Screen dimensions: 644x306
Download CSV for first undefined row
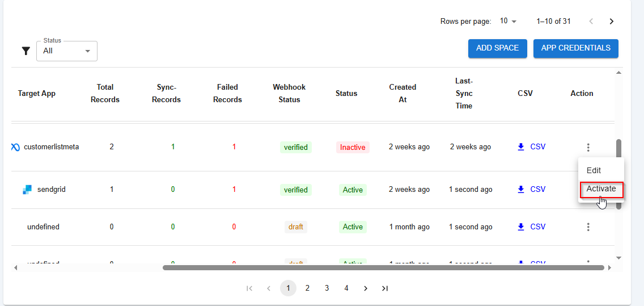coord(532,227)
